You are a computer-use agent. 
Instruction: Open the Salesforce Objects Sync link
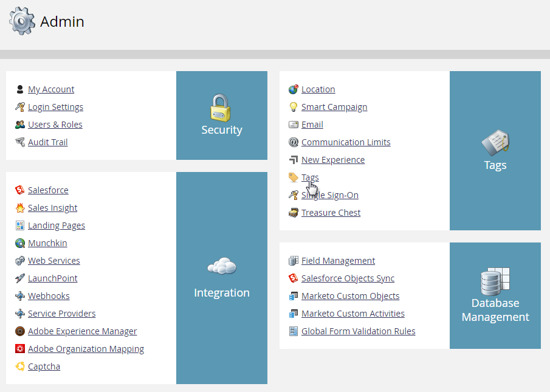348,278
